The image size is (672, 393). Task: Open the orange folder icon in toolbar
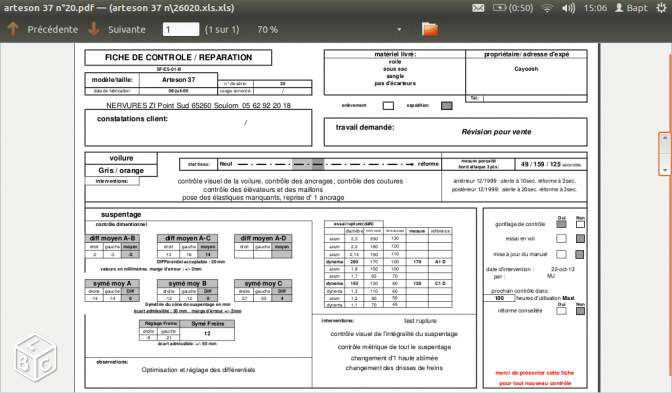point(430,29)
